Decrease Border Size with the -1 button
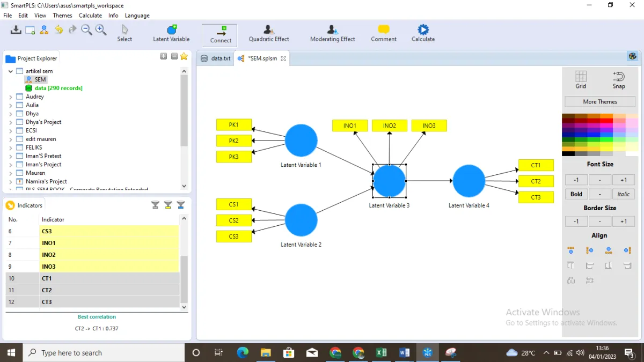Viewport: 644px width, 362px height. 576,221
